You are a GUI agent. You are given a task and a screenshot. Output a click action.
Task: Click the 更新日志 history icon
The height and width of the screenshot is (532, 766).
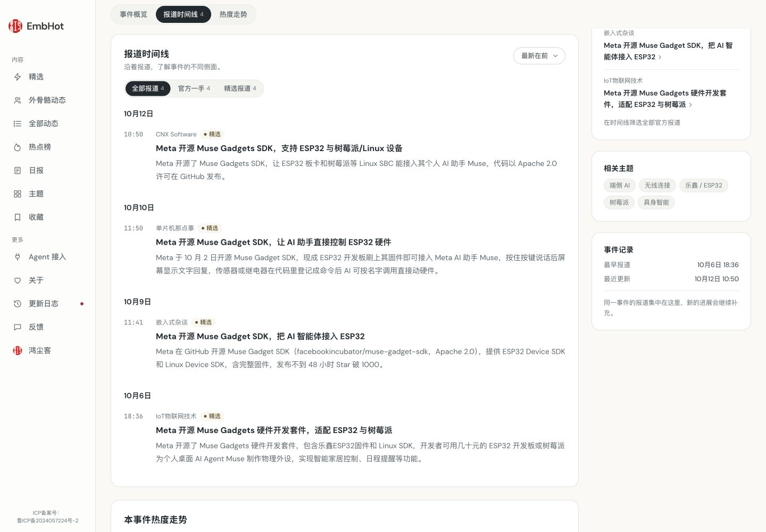pyautogui.click(x=18, y=304)
